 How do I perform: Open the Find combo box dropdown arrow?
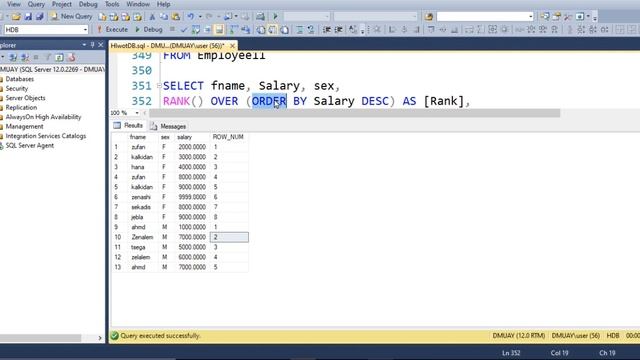coord(530,17)
